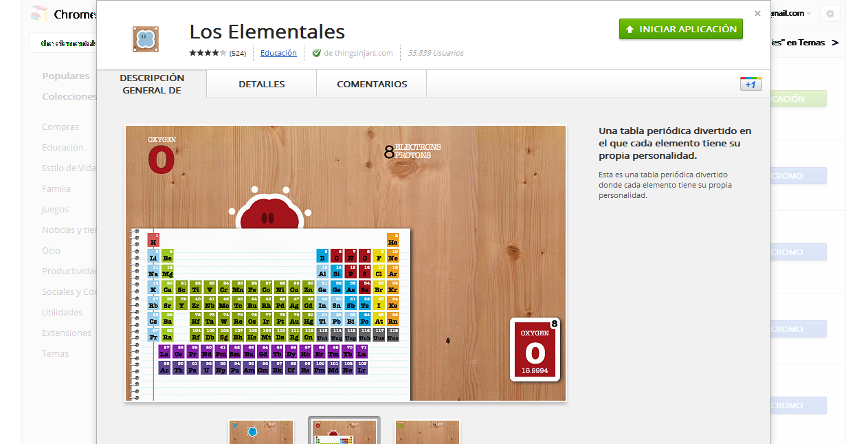Click the Google +1 button
This screenshot has width=868, height=444.
pyautogui.click(x=750, y=83)
